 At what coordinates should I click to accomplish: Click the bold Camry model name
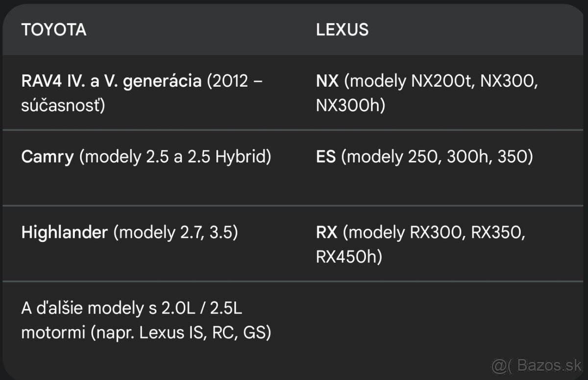coord(47,157)
